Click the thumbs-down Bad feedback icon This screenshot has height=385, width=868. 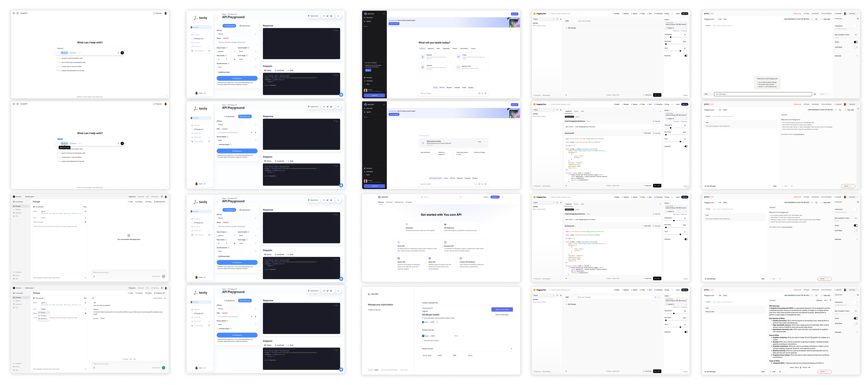coord(101,318)
